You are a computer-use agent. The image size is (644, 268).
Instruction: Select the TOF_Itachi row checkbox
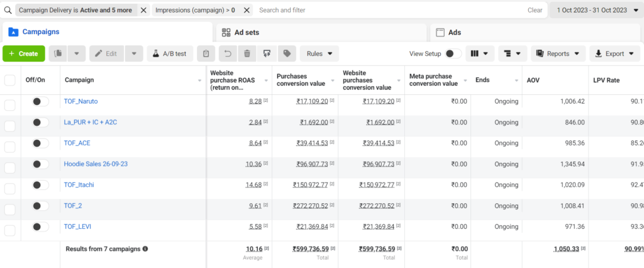pos(9,189)
